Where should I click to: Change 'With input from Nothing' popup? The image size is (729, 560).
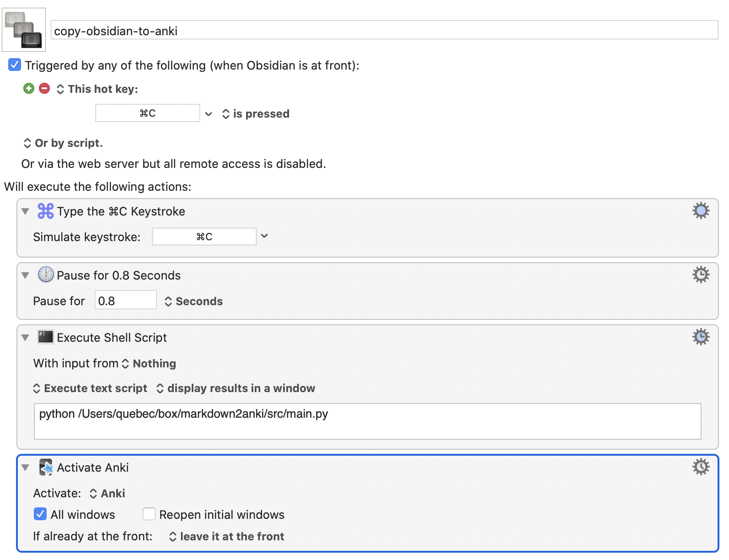(149, 364)
